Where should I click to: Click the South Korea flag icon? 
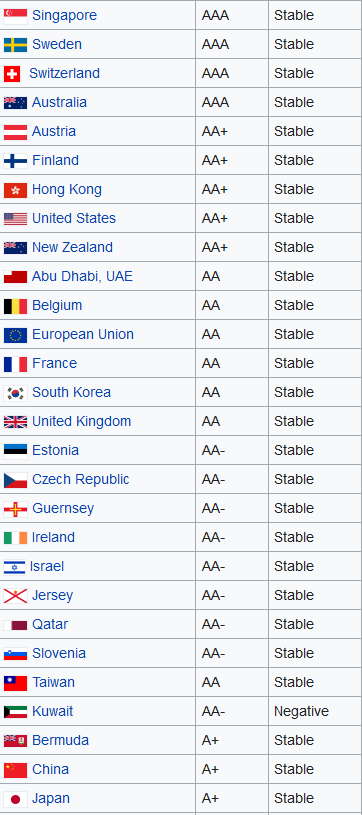click(15, 393)
